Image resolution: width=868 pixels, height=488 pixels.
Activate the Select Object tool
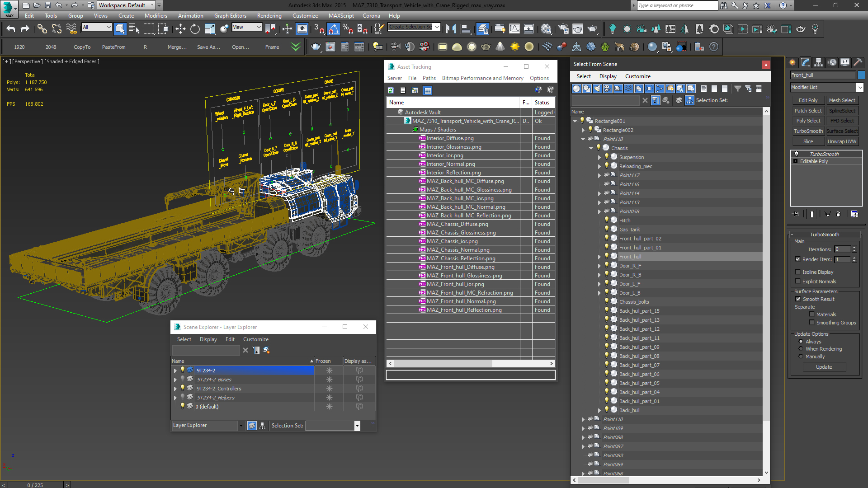[x=120, y=29]
